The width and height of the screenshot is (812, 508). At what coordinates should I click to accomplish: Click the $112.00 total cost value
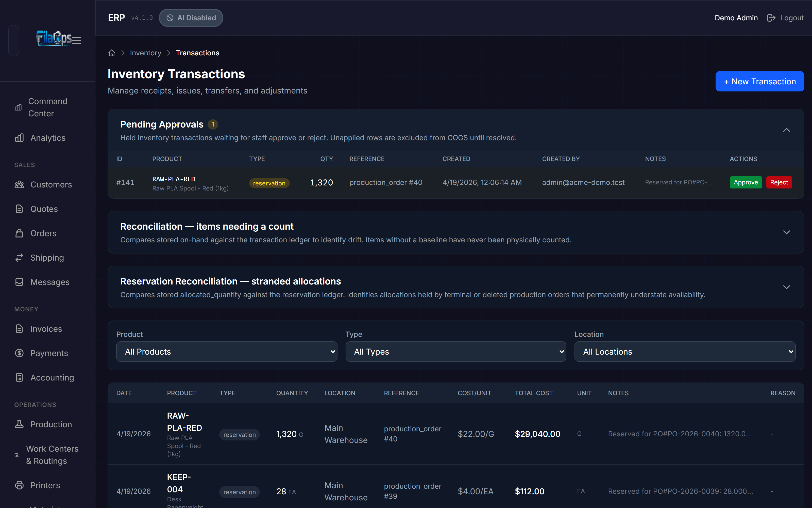[x=530, y=491]
